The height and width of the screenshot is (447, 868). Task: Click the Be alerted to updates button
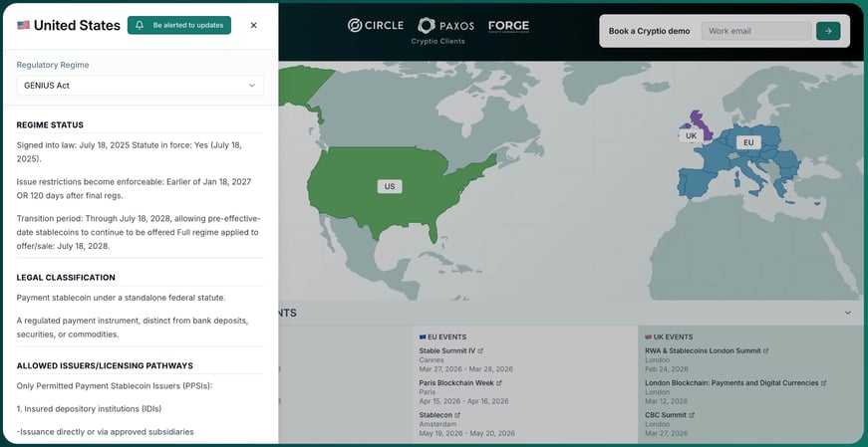coord(179,25)
